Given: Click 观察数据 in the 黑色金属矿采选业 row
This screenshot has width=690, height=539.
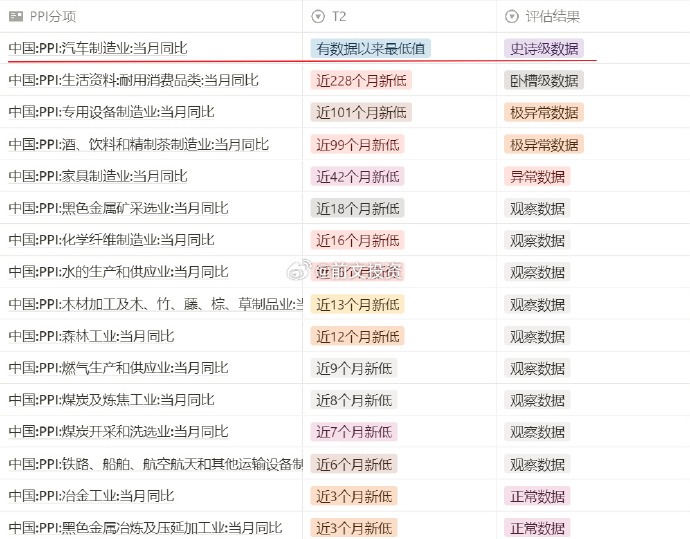Looking at the screenshot, I should pos(537,208).
